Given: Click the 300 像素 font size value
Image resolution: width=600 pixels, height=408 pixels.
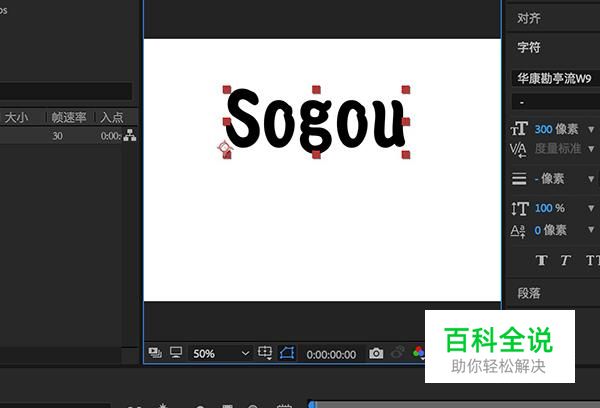Looking at the screenshot, I should (x=556, y=129).
